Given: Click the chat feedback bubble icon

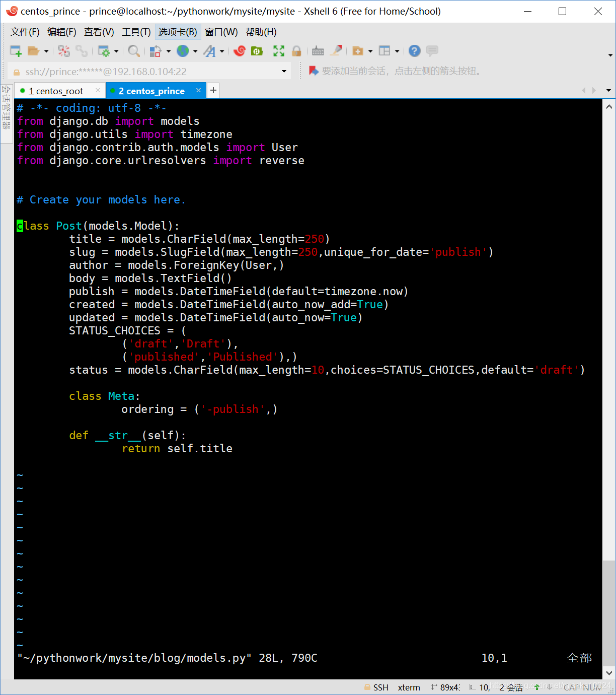Looking at the screenshot, I should (432, 51).
